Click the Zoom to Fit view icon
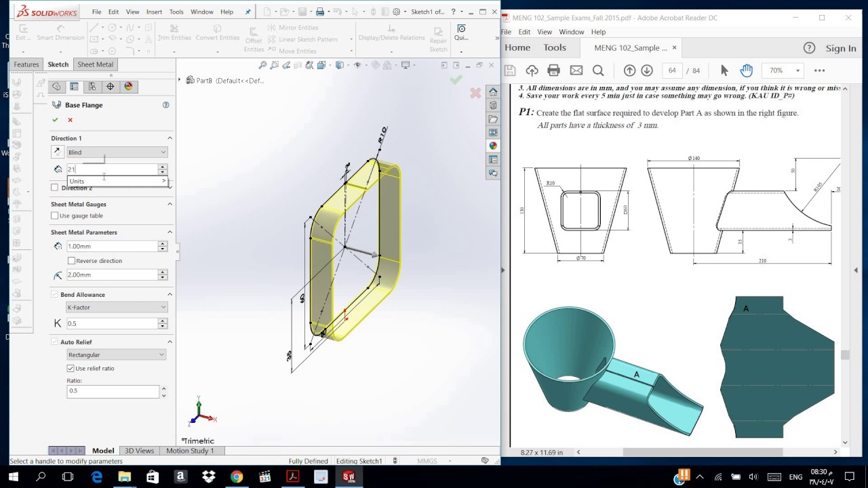 click(x=262, y=65)
